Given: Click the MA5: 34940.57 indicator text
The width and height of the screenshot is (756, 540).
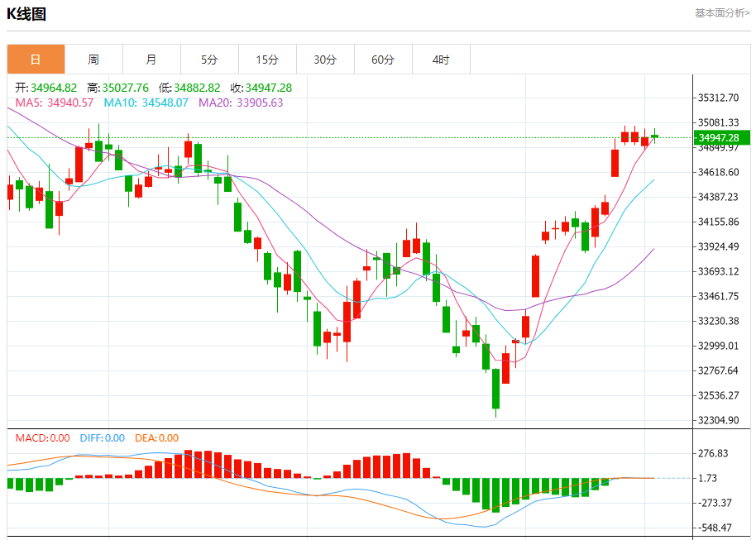Looking at the screenshot, I should [x=55, y=103].
